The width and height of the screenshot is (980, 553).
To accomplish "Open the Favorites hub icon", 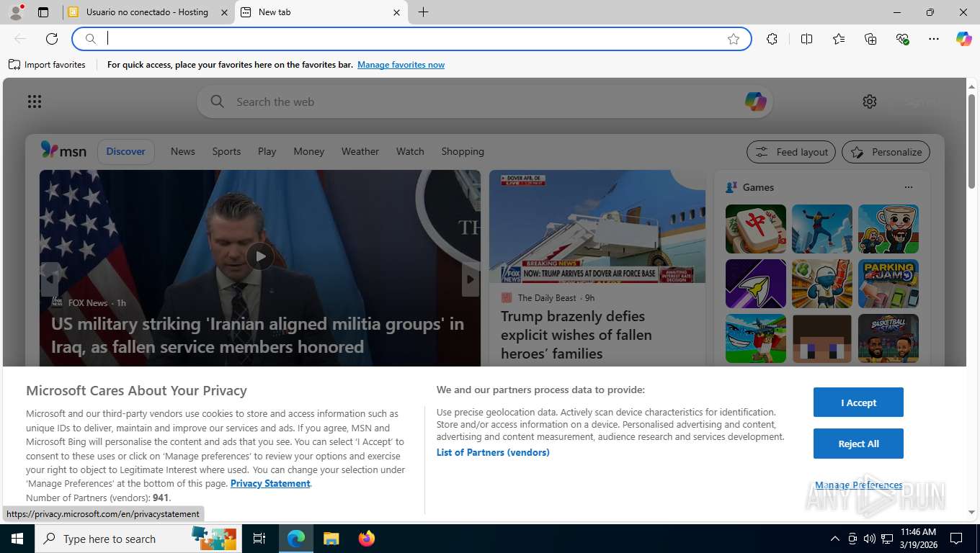I will [839, 39].
